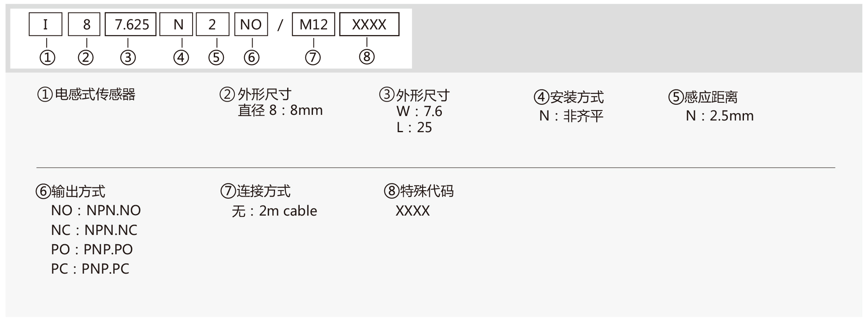This screenshot has height=324, width=868.
Task: Click the NC：NPN.NC option line
Action: (x=94, y=230)
